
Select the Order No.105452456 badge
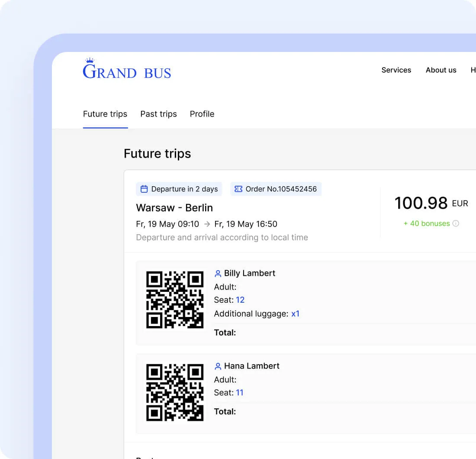276,189
